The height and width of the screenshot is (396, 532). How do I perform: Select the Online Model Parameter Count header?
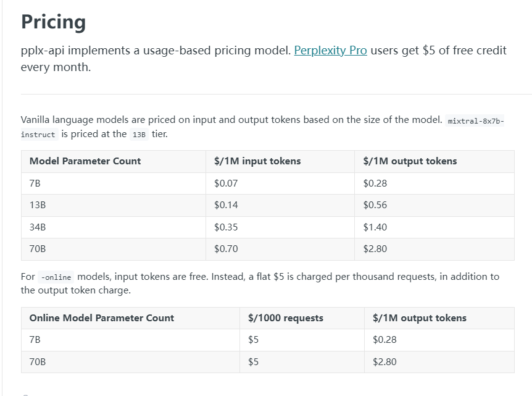point(102,318)
